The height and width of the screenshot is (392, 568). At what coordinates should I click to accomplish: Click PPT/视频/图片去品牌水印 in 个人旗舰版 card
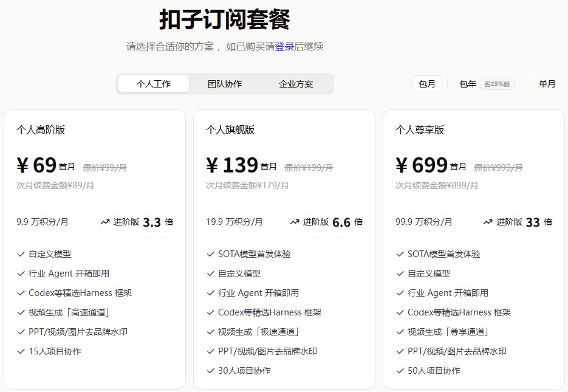(267, 351)
